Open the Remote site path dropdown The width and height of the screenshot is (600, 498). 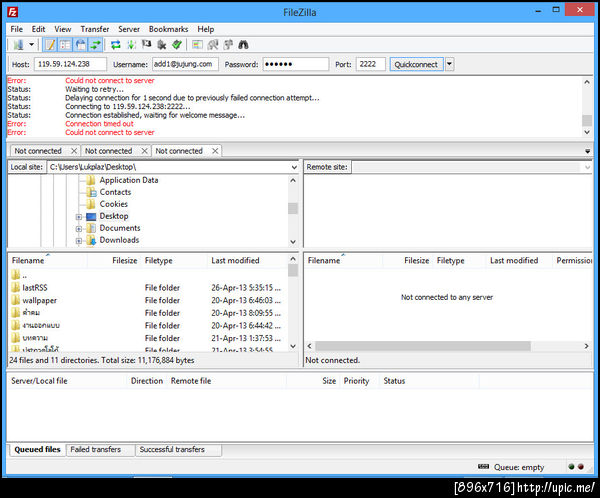(x=587, y=167)
